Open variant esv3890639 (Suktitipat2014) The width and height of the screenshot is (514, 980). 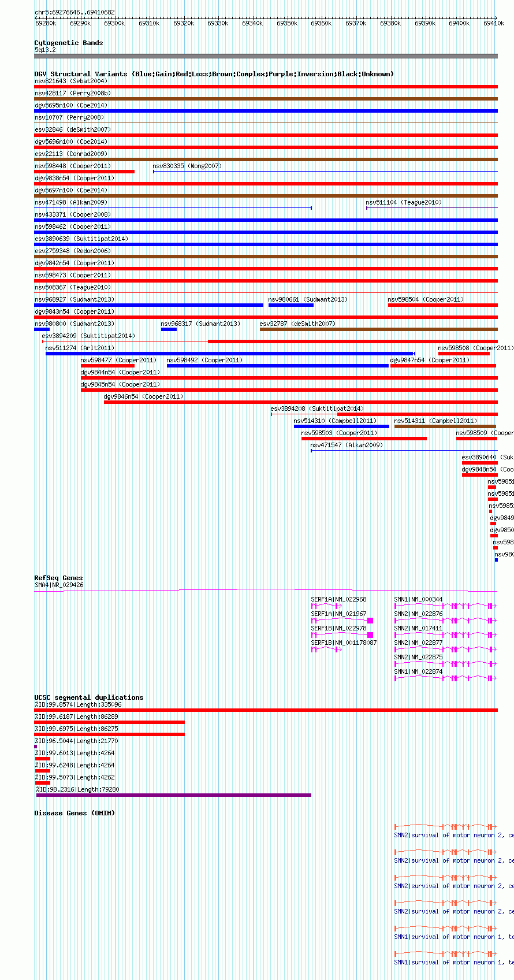pyautogui.click(x=81, y=239)
